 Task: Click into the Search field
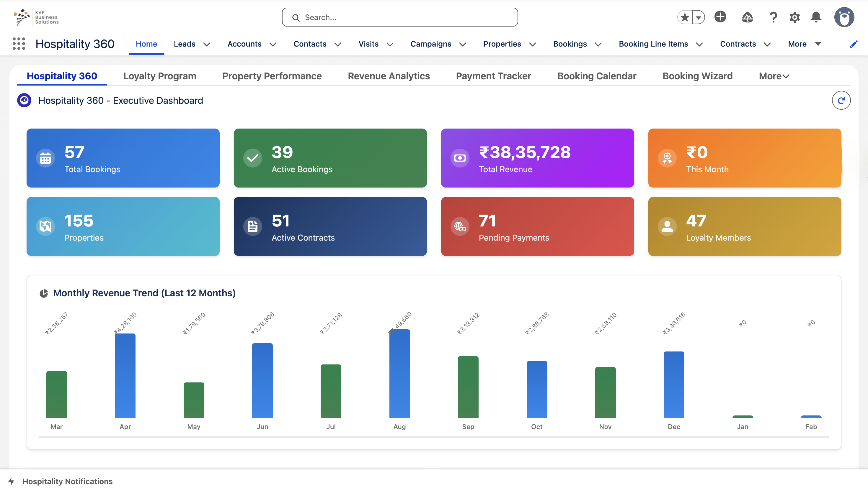pyautogui.click(x=400, y=17)
